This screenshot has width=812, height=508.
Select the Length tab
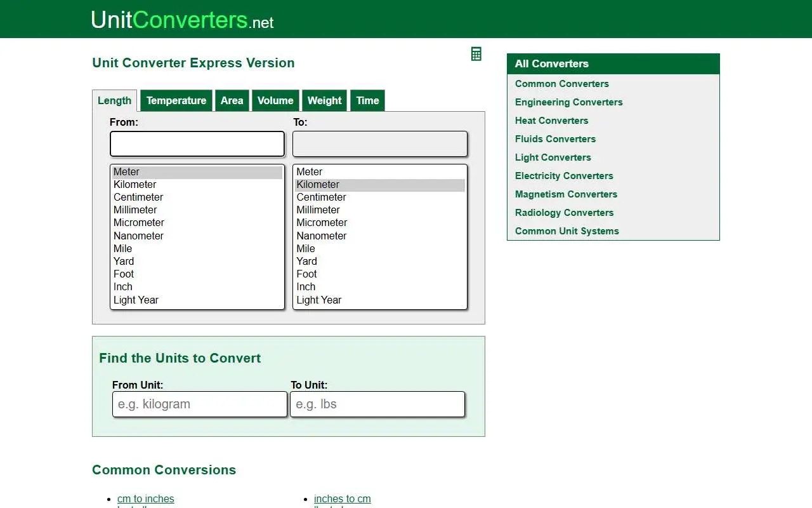click(115, 100)
